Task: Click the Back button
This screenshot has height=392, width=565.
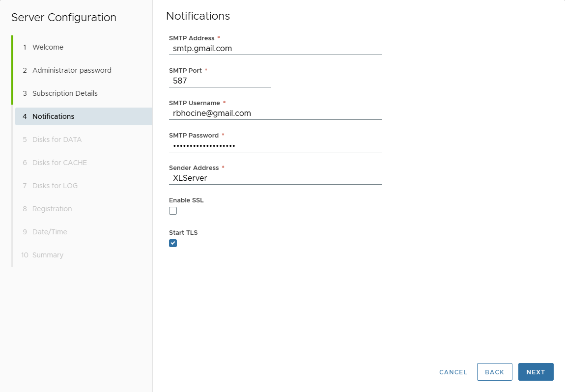Action: pyautogui.click(x=494, y=372)
